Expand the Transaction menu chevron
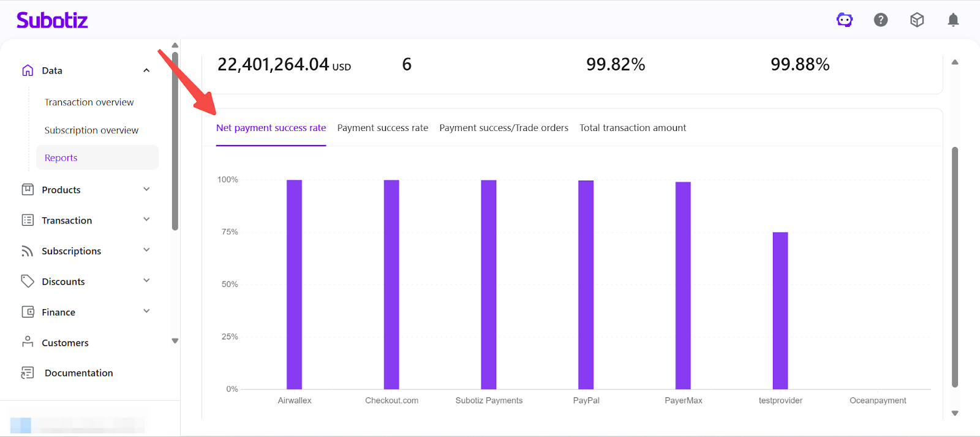 [146, 220]
